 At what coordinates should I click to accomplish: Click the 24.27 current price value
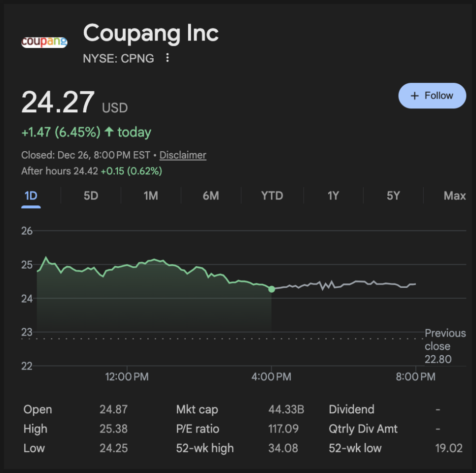click(58, 102)
